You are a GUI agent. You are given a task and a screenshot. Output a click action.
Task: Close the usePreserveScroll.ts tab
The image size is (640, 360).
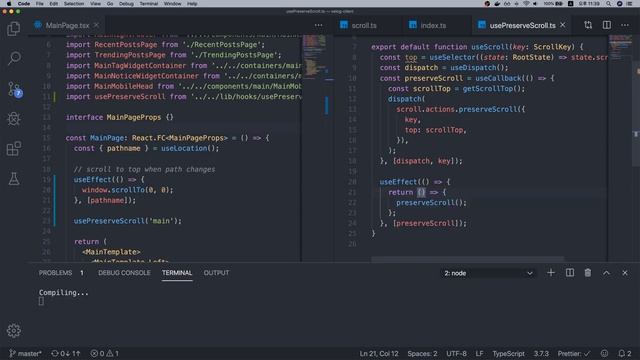click(563, 25)
